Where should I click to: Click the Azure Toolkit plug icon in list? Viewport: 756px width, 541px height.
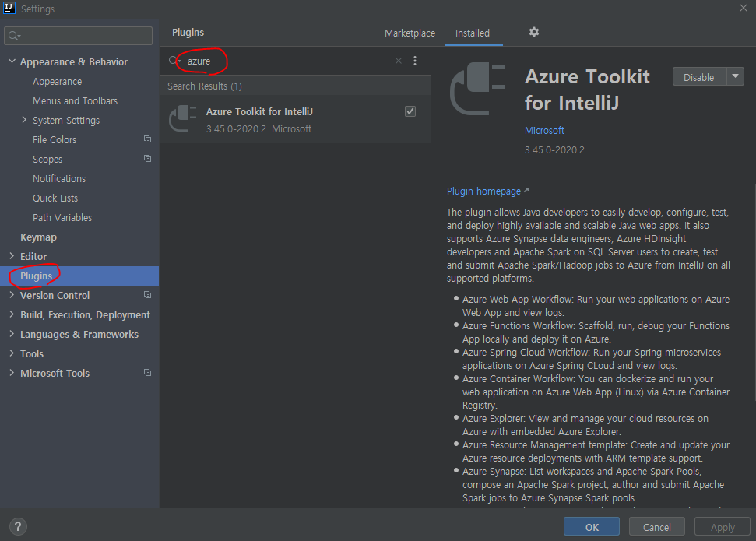point(183,119)
